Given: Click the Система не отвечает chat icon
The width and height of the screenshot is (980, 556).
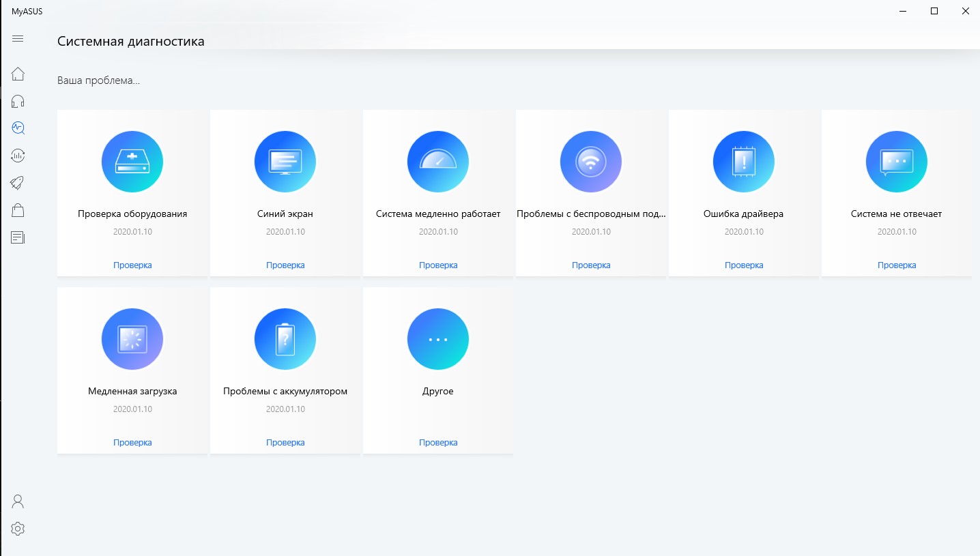Looking at the screenshot, I should coord(897,162).
